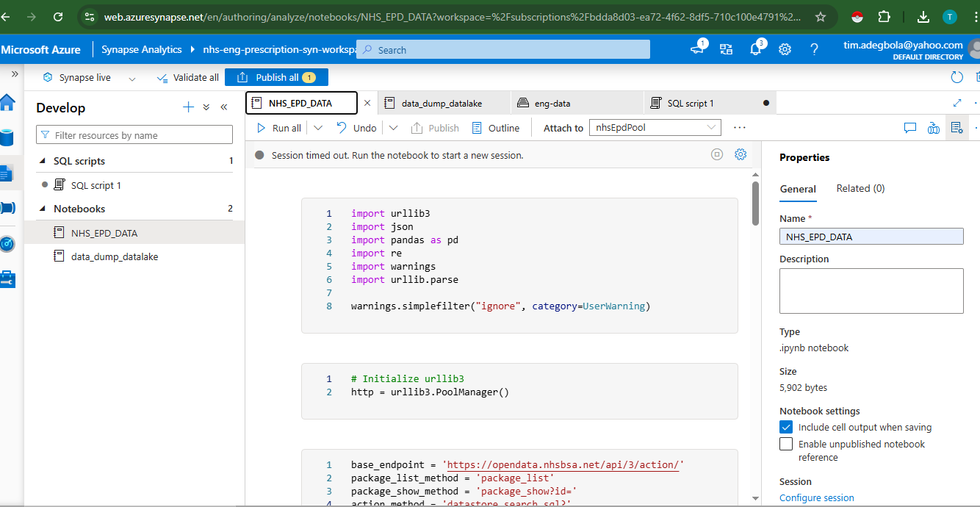Open the feedback megaphone icon
Image resolution: width=980 pixels, height=507 pixels.
pyautogui.click(x=697, y=49)
